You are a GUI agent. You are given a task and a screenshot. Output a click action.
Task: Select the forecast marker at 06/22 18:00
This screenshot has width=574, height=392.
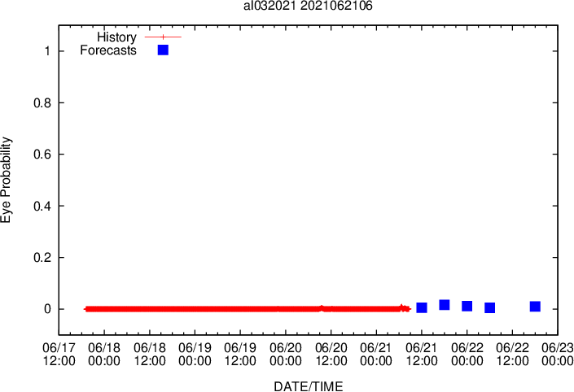tap(535, 307)
